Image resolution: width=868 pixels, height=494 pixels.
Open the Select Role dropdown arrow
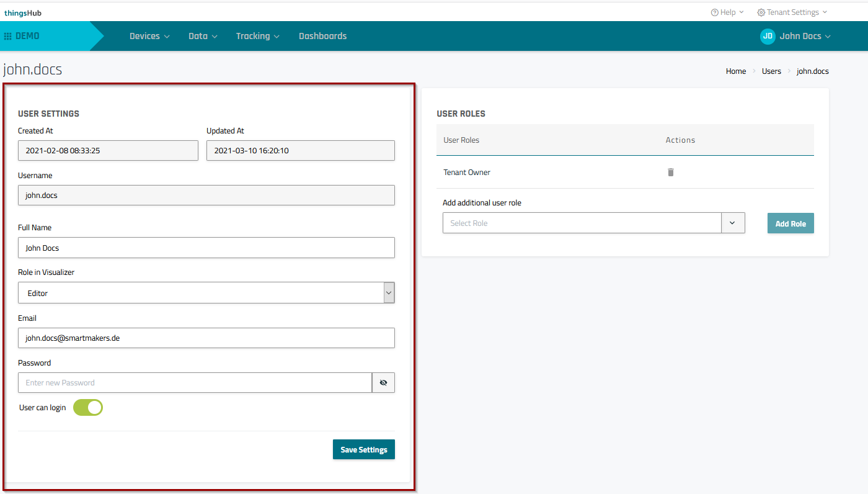tap(733, 223)
